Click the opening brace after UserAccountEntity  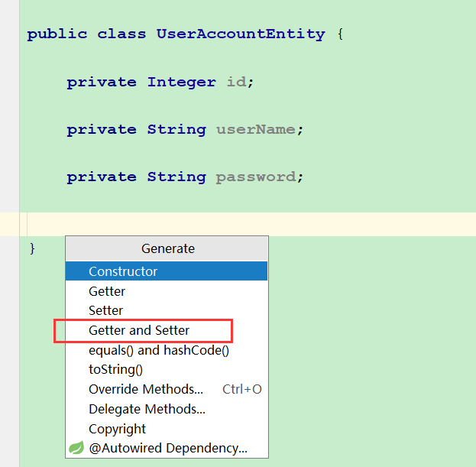340,34
